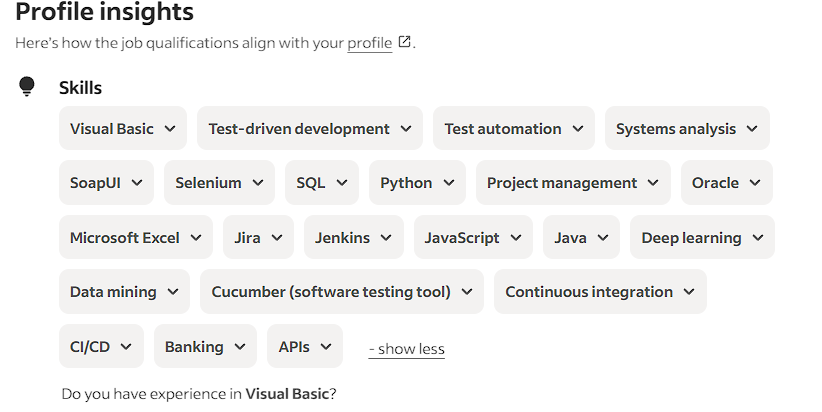
Task: Expand the Test automation skill
Action: click(x=514, y=128)
